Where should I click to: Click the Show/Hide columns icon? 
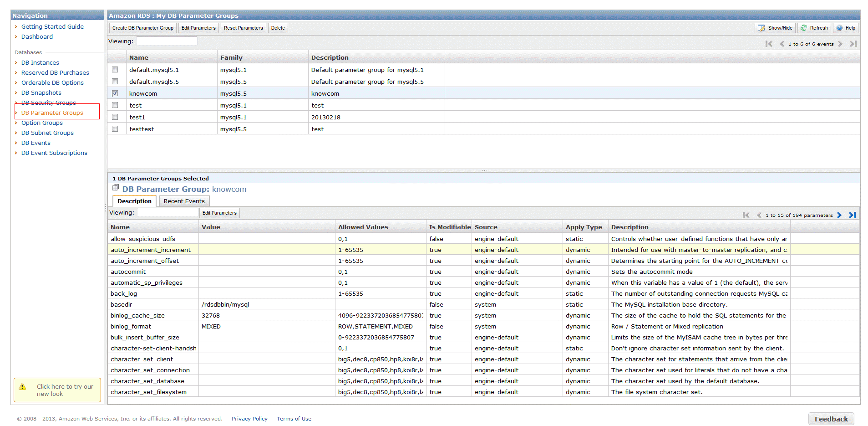[761, 28]
